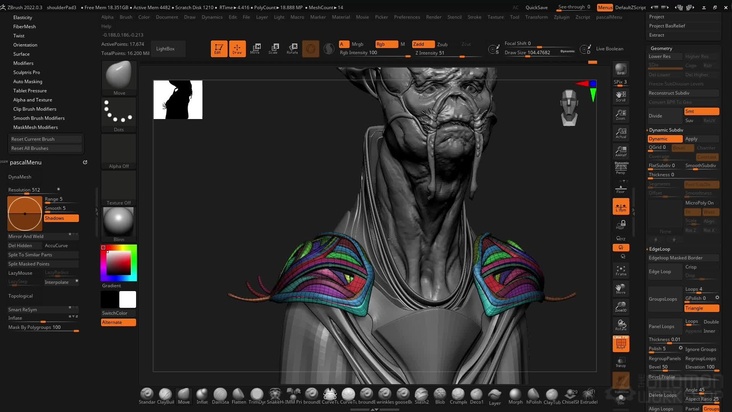Click the silhouette thumbnail preview
The height and width of the screenshot is (412, 732).
(x=178, y=99)
